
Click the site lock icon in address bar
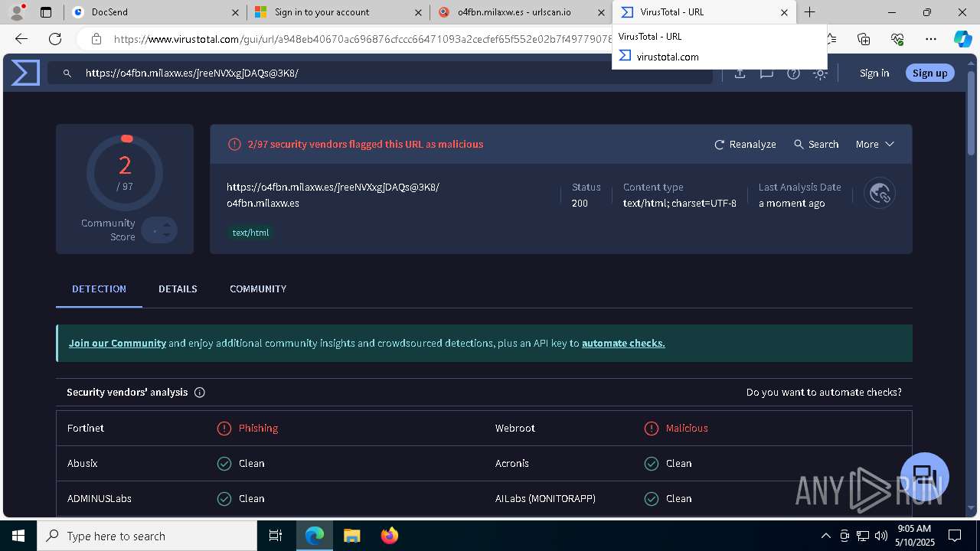point(96,39)
